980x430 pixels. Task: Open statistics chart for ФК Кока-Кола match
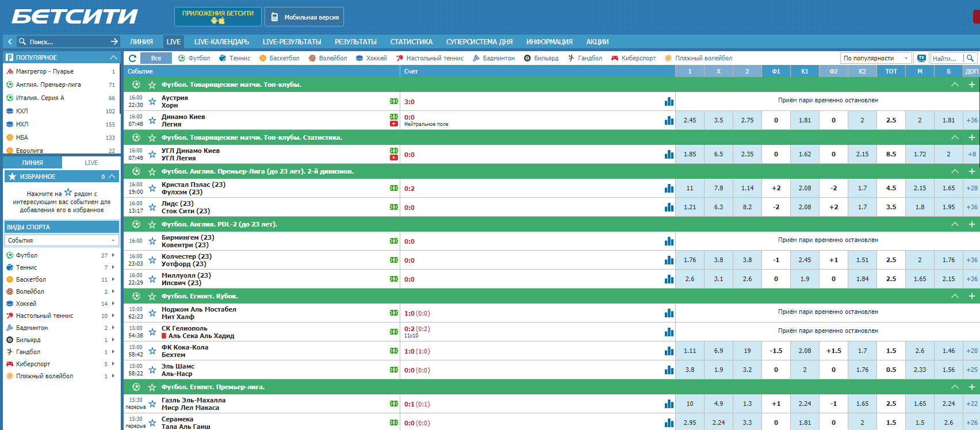pyautogui.click(x=669, y=351)
